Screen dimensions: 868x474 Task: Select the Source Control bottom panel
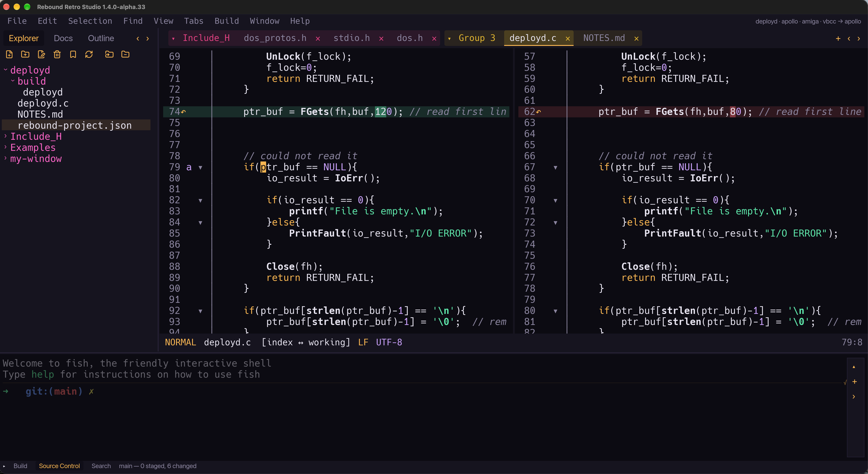tap(59, 466)
